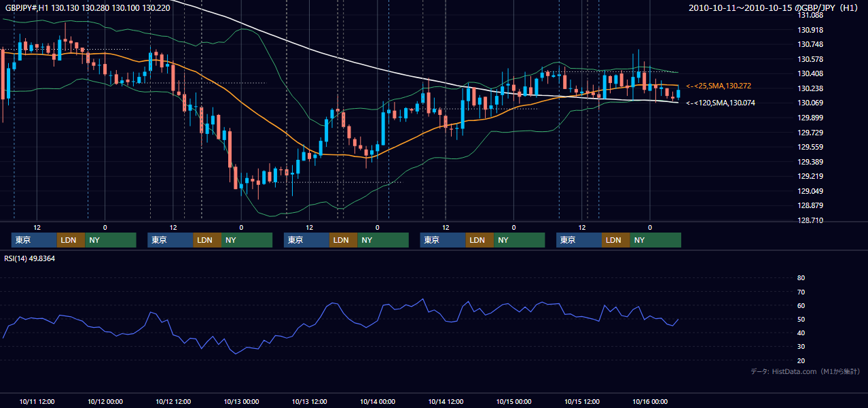Click RSI level 60 on the scale
This screenshot has height=408, width=868.
(801, 305)
